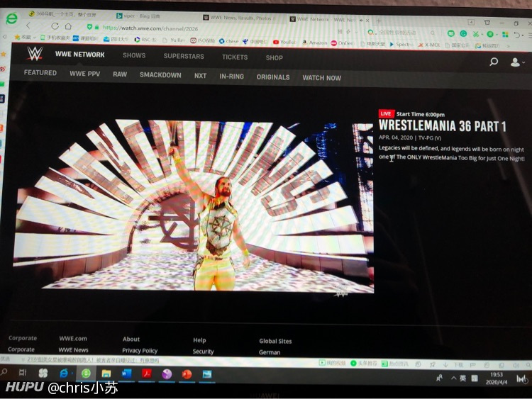Select ORIGINALS in sub-navigation
The width and height of the screenshot is (532, 399).
pyautogui.click(x=273, y=77)
